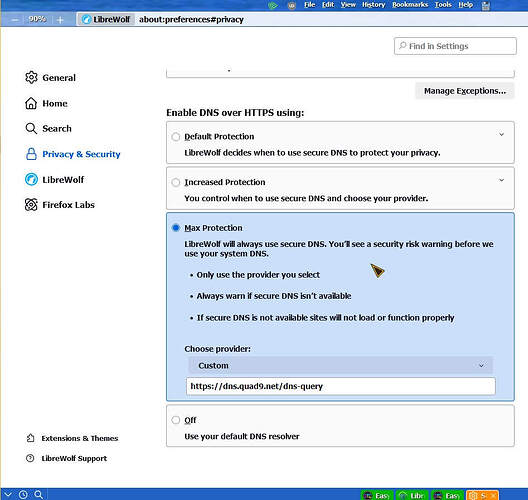This screenshot has height=500, width=528.
Task: Click the zoom out minus button
Action: (x=14, y=20)
